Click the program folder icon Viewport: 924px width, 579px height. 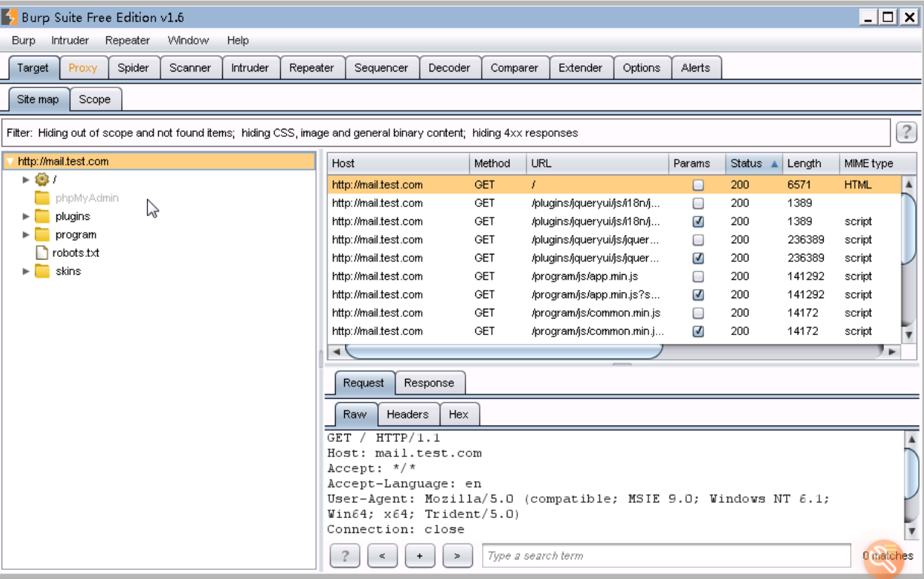coord(42,234)
